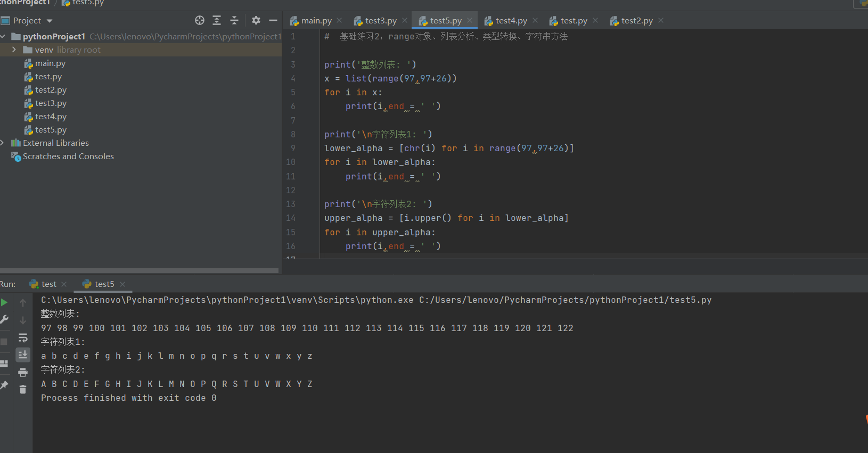Place cursor on lower_alpha assignment line

pos(449,148)
